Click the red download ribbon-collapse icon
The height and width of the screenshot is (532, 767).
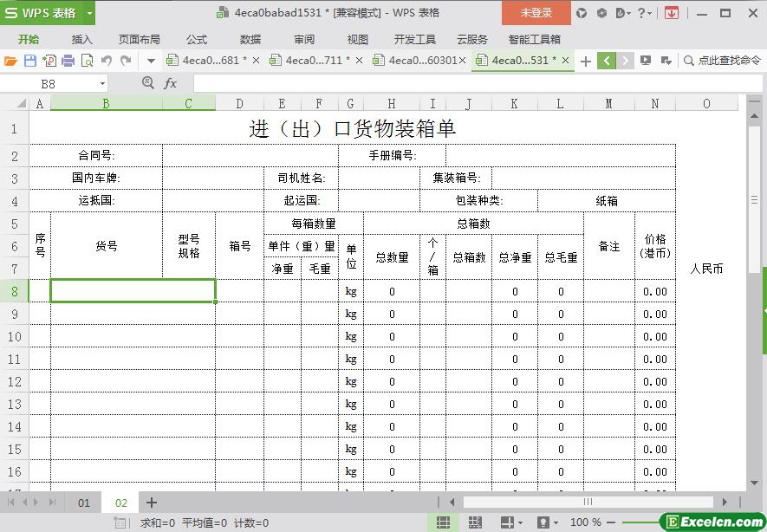coord(672,13)
